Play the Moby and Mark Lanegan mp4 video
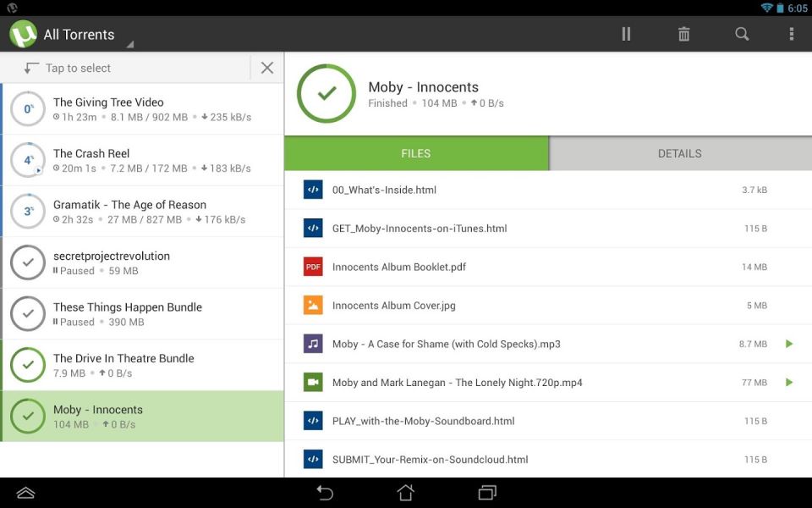The width and height of the screenshot is (812, 508). [788, 383]
